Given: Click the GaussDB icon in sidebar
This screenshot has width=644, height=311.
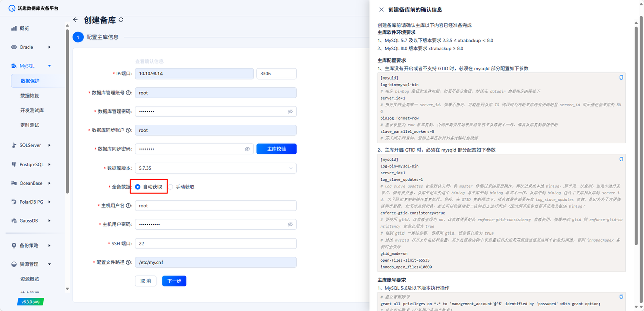Looking at the screenshot, I should pyautogui.click(x=14, y=221).
